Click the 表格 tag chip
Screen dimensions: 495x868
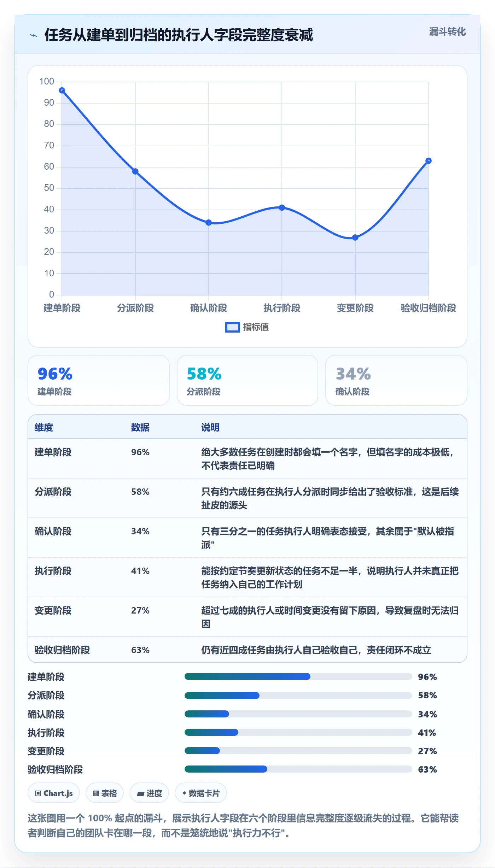(105, 793)
